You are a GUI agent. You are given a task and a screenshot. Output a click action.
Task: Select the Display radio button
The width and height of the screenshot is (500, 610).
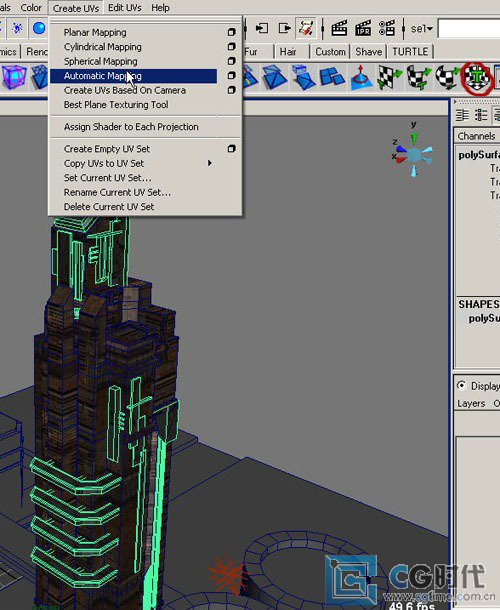click(461, 386)
